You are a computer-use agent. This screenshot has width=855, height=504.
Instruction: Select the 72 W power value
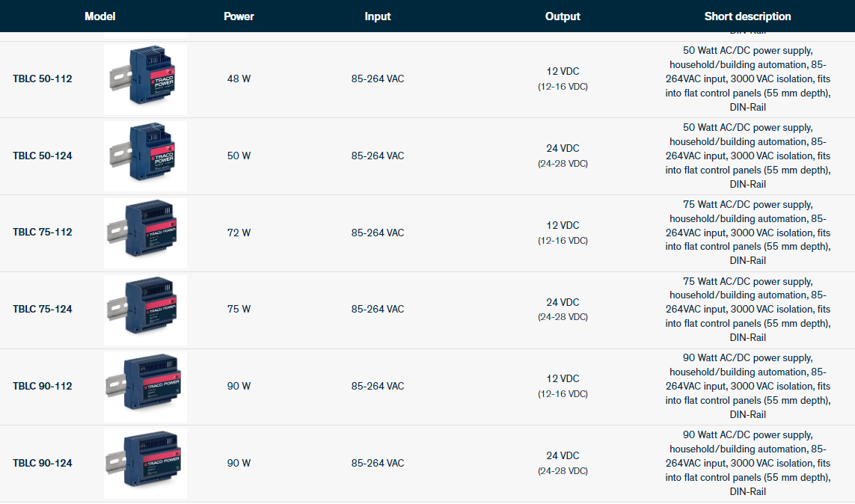(239, 233)
